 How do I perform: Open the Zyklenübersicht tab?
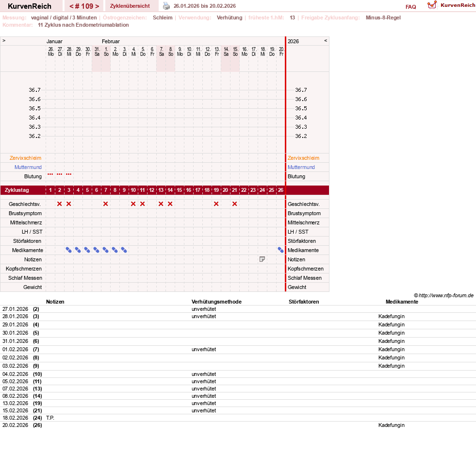(x=130, y=6)
